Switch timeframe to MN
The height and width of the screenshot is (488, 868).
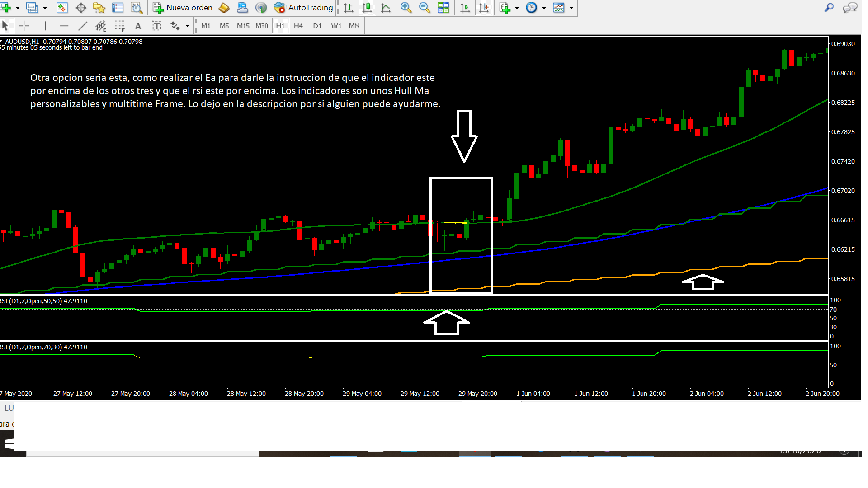pos(354,26)
